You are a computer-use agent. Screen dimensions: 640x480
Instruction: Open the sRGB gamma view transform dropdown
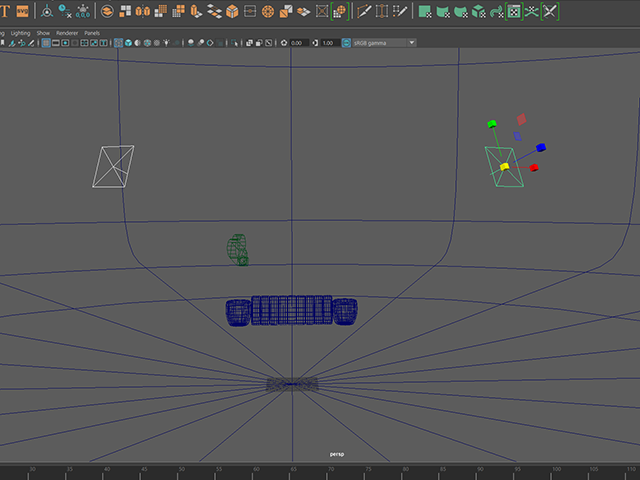coord(384,43)
